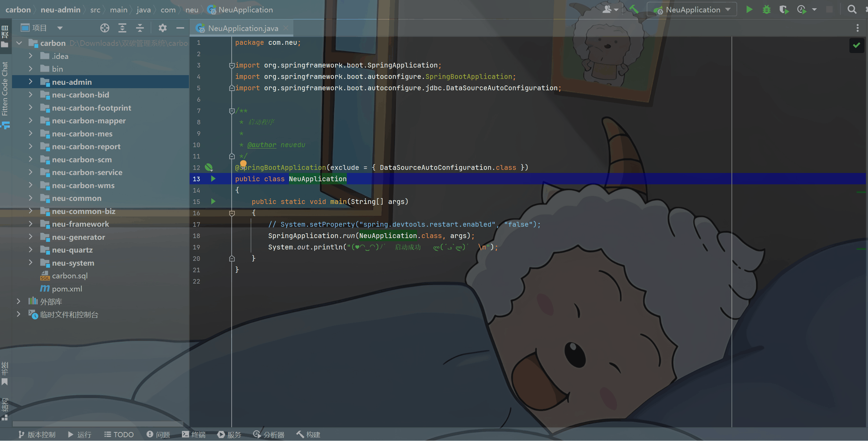Click the Build project hammer icon

point(634,10)
